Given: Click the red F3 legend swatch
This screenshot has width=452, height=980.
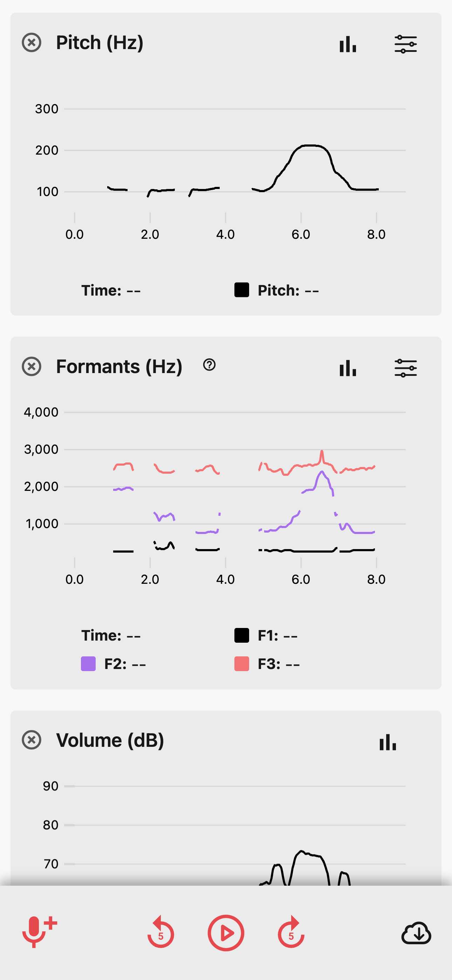Looking at the screenshot, I should [242, 664].
